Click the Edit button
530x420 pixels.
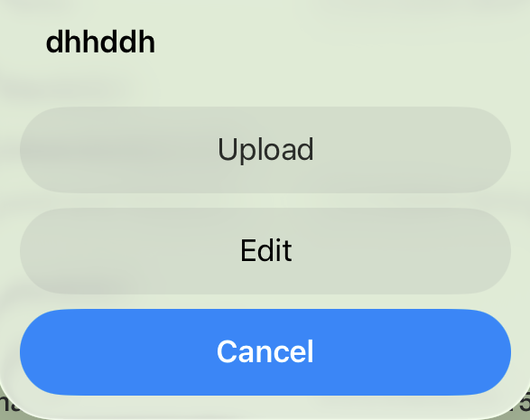coord(265,251)
